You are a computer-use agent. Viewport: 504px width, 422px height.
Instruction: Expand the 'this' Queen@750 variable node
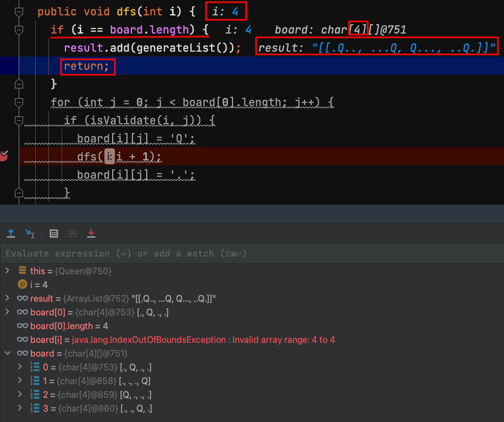tap(7, 270)
